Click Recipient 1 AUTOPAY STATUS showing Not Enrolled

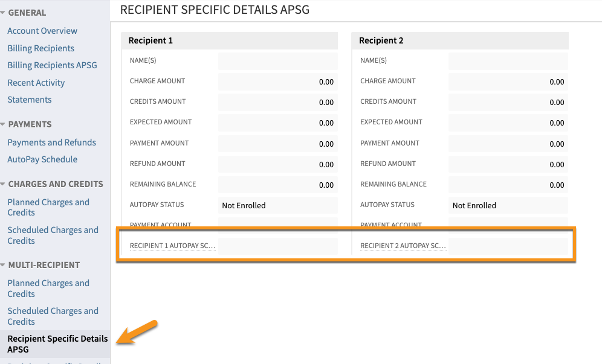tap(277, 205)
